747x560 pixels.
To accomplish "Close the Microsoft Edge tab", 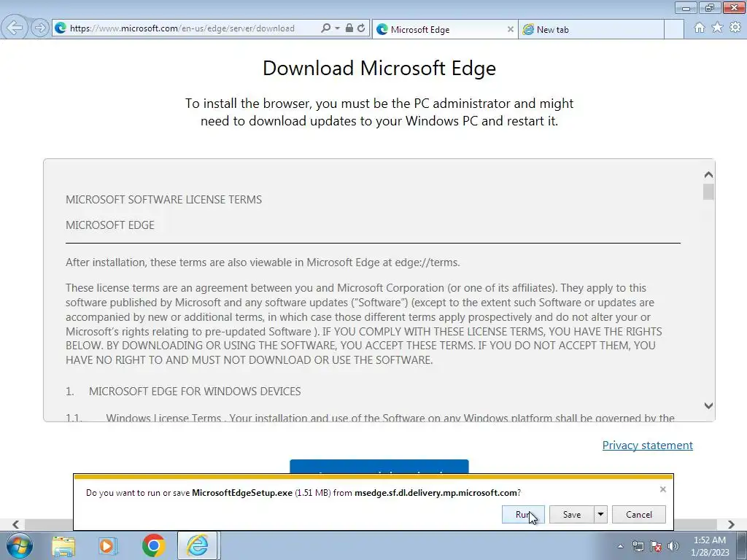I will coord(510,29).
